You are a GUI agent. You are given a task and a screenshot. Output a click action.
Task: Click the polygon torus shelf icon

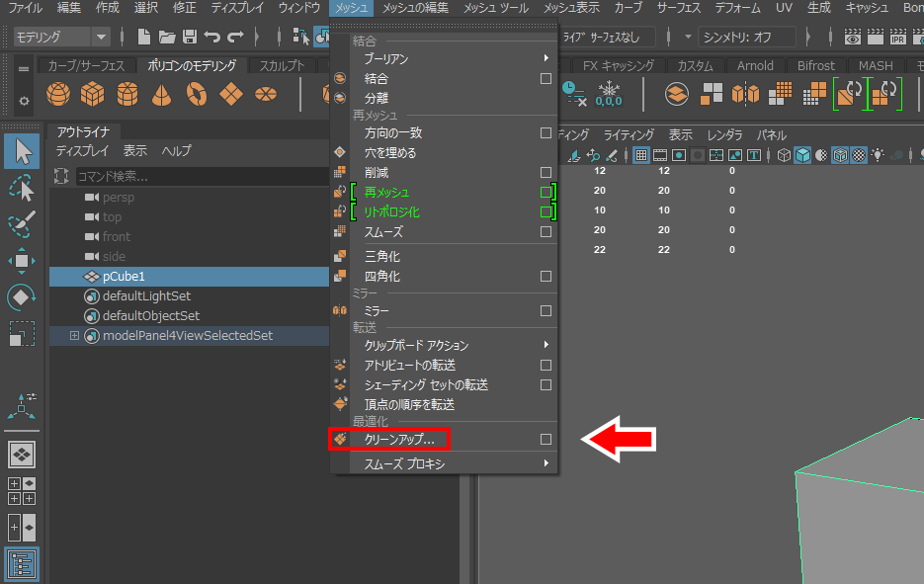point(196,95)
